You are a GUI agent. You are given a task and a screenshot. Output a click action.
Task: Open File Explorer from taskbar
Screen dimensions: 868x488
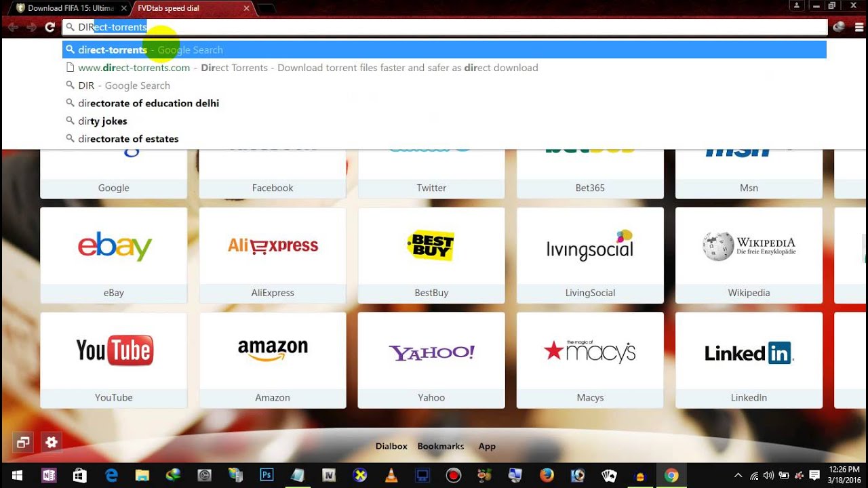[x=142, y=475]
